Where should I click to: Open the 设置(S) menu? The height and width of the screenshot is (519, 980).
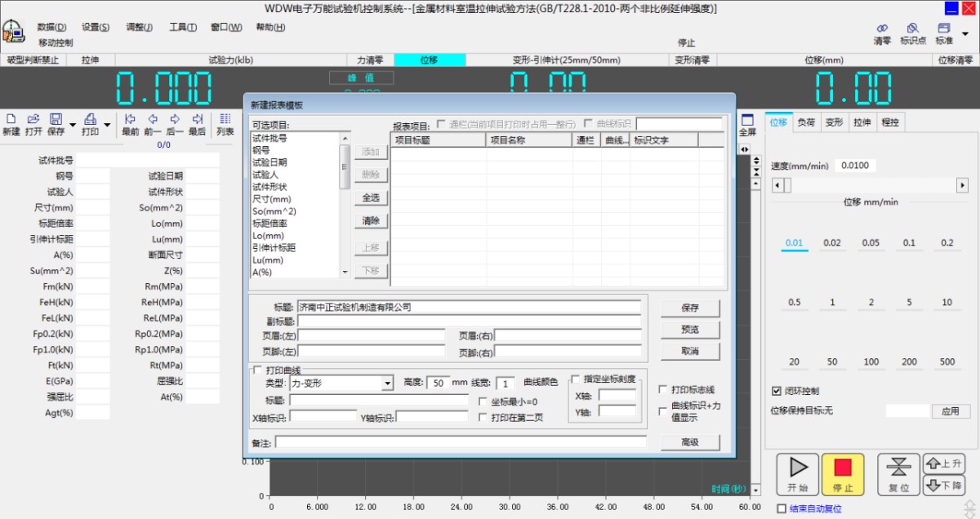[96, 27]
